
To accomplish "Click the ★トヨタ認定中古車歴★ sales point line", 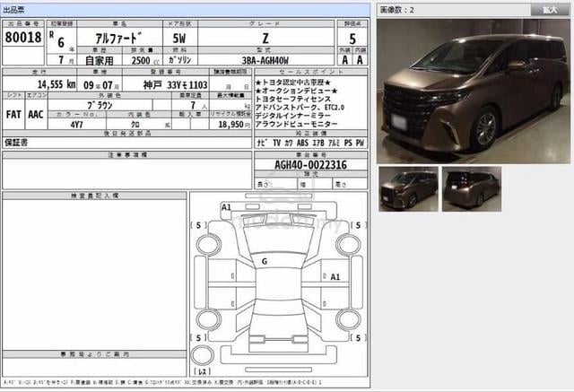I will pos(293,83).
